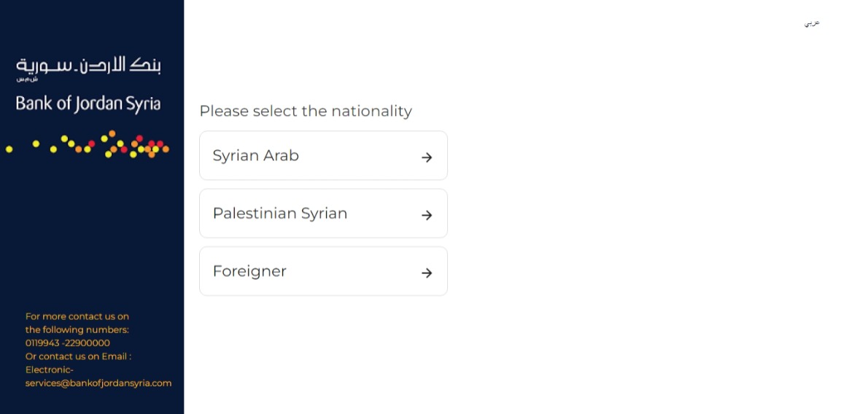
Task: Open the Electronic-services email address
Action: pyautogui.click(x=98, y=376)
